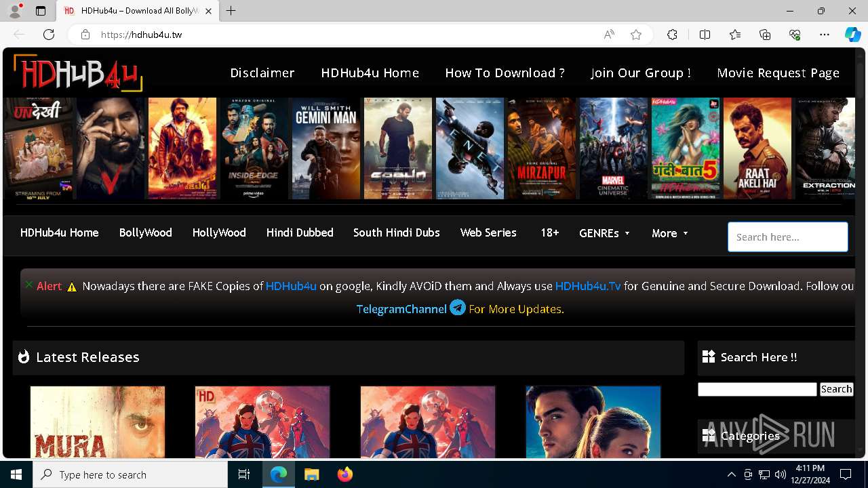This screenshot has height=488, width=868.
Task: Open the HollyWood category
Action: 219,232
